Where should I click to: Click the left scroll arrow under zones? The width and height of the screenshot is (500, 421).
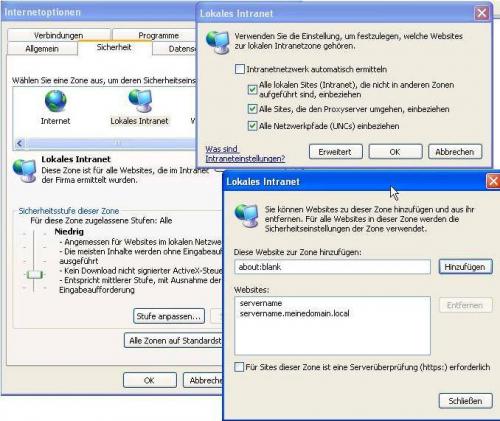(x=20, y=143)
